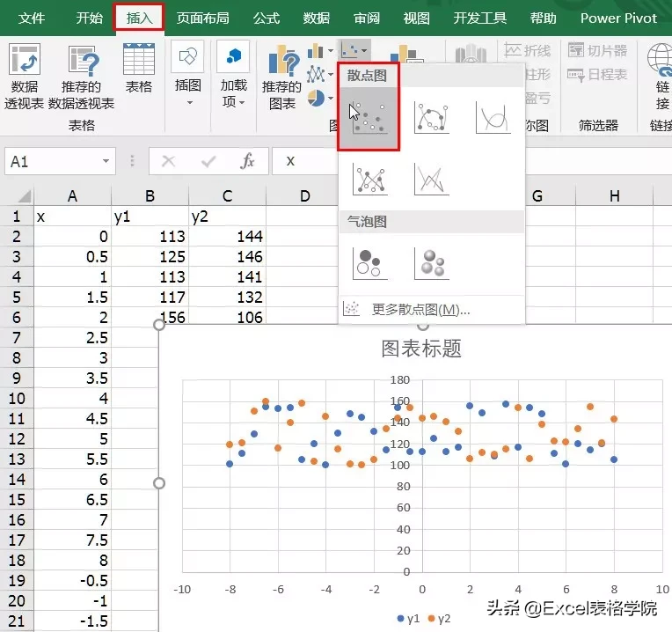This screenshot has width=672, height=632.
Task: Insert a 日程表 timeline
Action: pyautogui.click(x=597, y=75)
